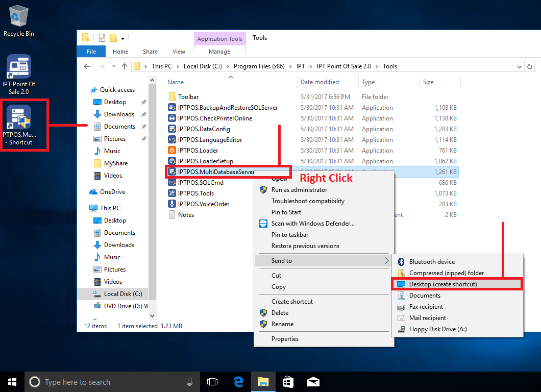541x392 pixels.
Task: Click IPTPOS.LoaderSetup application icon
Action: [172, 161]
